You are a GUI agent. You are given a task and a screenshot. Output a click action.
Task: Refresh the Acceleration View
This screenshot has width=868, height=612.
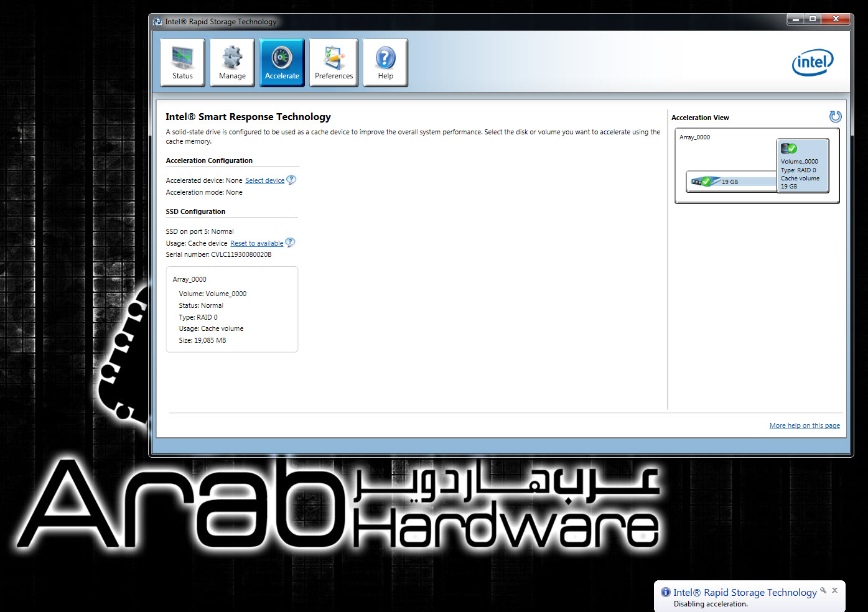click(x=835, y=116)
